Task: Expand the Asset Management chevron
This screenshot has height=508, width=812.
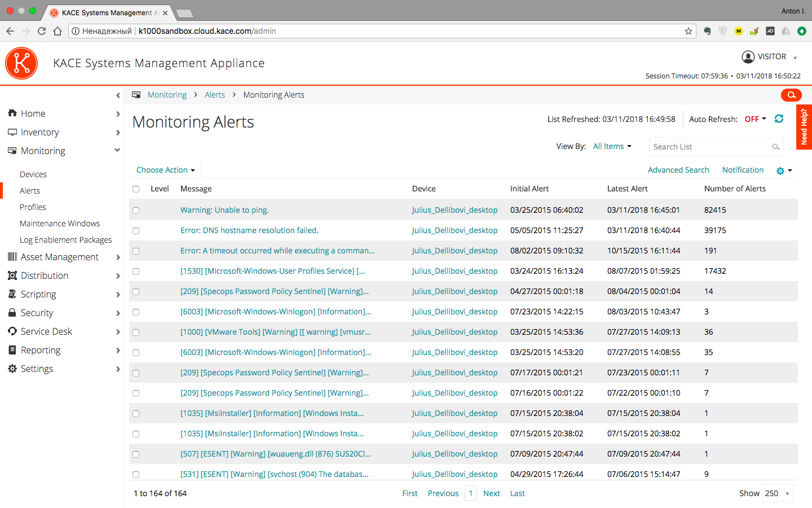Action: click(x=118, y=257)
